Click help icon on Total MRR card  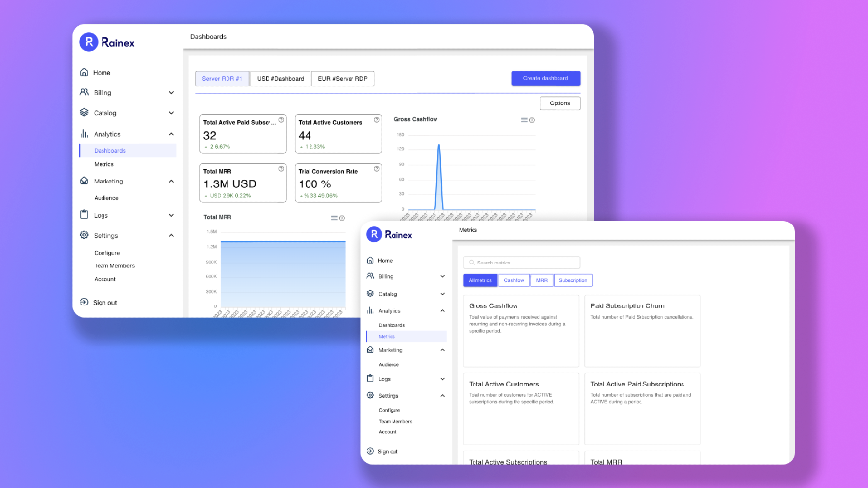[281, 169]
